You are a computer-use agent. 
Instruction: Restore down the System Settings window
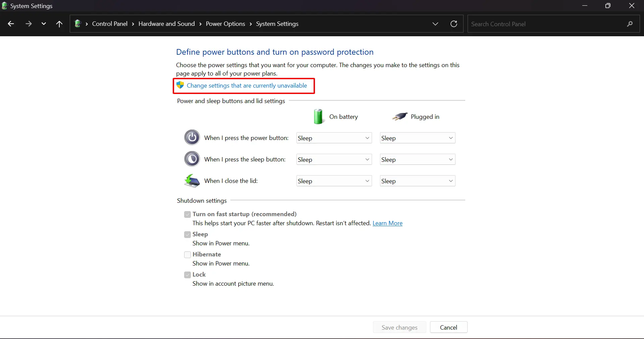tap(608, 6)
